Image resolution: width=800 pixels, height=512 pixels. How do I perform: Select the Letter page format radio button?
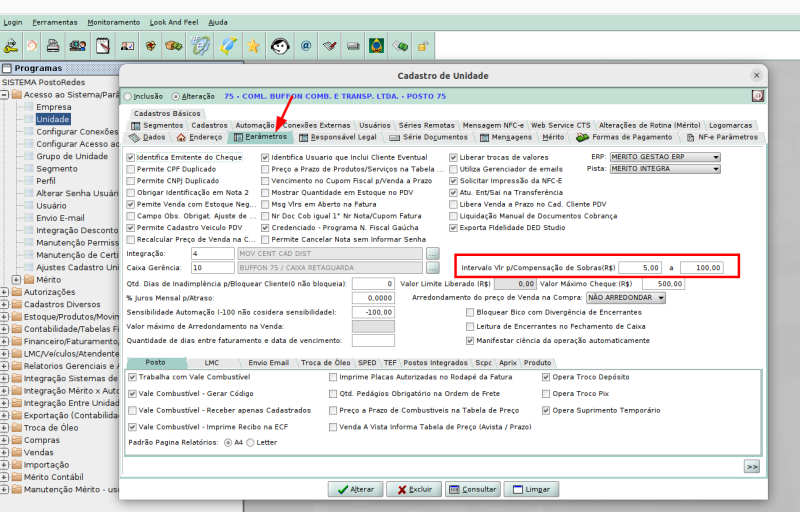click(250, 441)
